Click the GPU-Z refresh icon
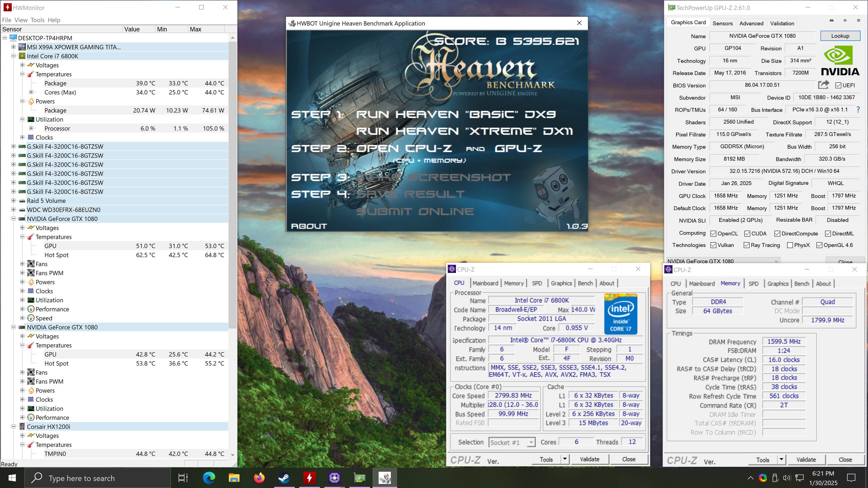The height and width of the screenshot is (488, 868). [845, 20]
